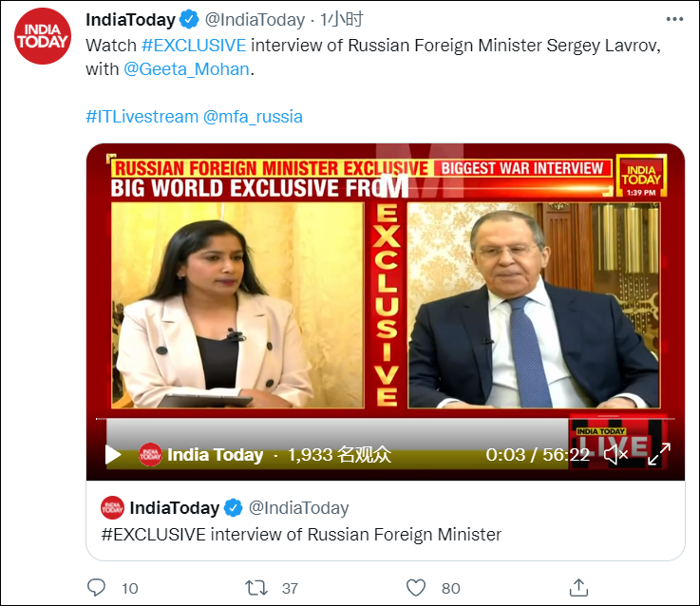
Task: Open quoted tweet about Russian Foreign Minister
Action: (x=300, y=534)
